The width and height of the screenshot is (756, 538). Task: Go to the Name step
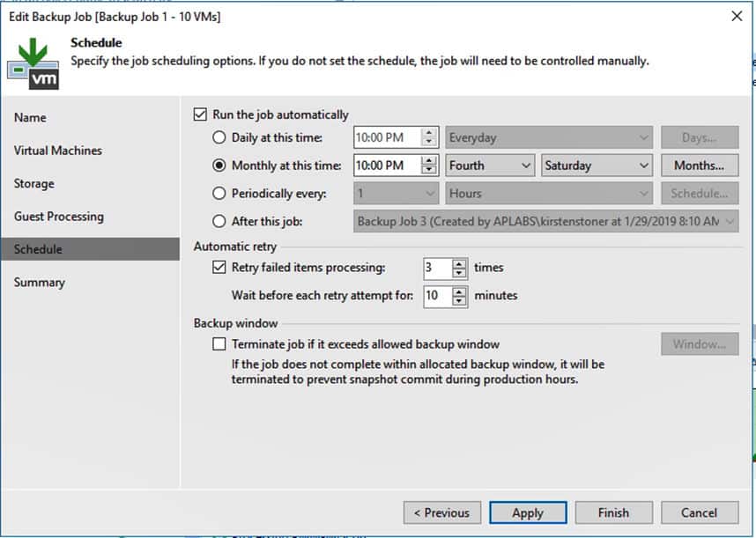click(90, 117)
